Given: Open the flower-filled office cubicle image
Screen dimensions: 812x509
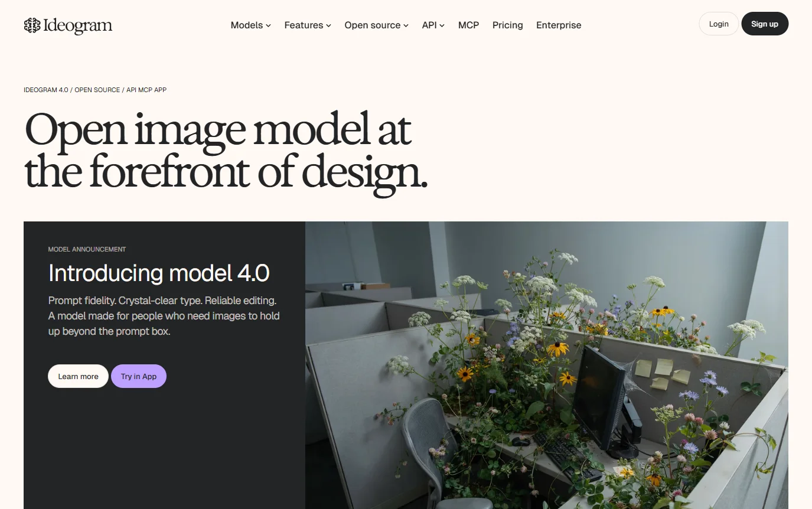Looking at the screenshot, I should (x=547, y=365).
